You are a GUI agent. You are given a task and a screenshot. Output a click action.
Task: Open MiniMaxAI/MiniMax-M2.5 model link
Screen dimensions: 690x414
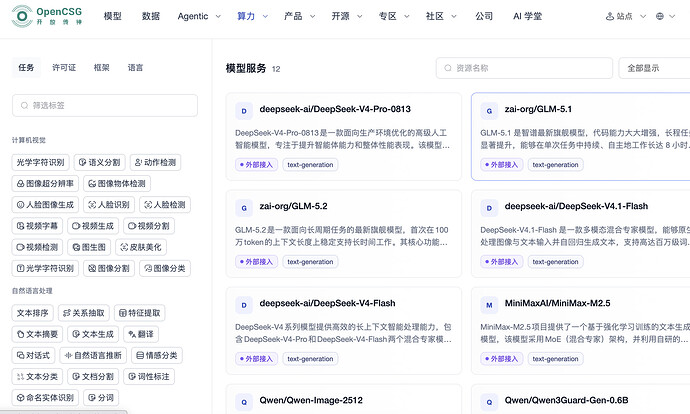point(558,303)
